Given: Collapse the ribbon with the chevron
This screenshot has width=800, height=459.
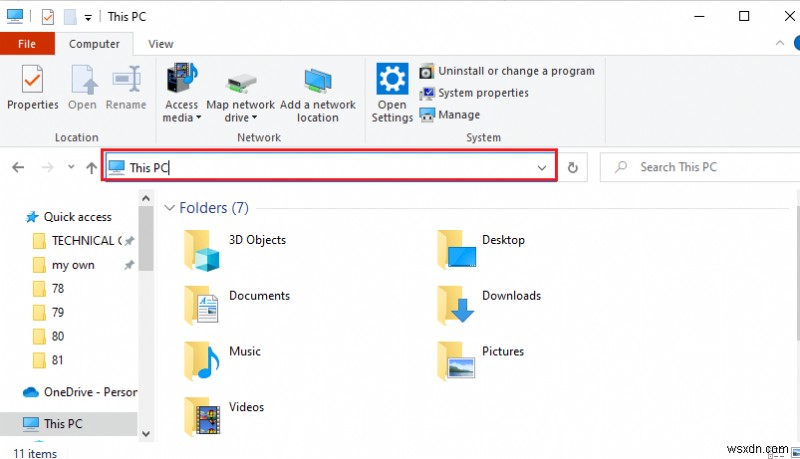Looking at the screenshot, I should [780, 43].
